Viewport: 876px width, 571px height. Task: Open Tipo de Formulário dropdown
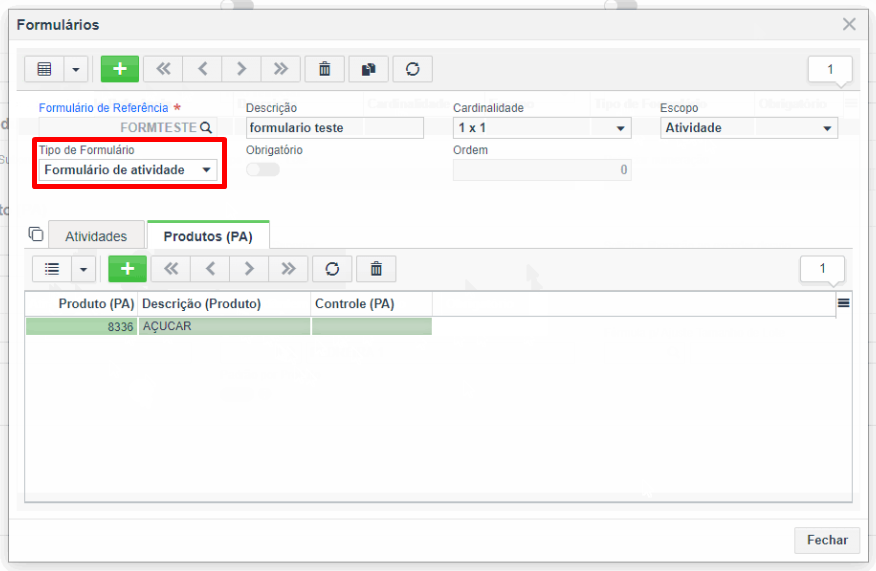pyautogui.click(x=128, y=170)
